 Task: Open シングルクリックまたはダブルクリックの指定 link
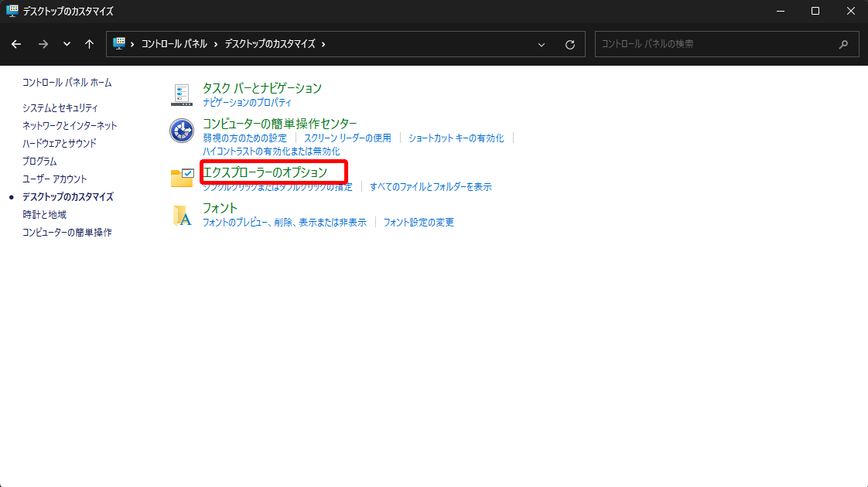coord(277,187)
